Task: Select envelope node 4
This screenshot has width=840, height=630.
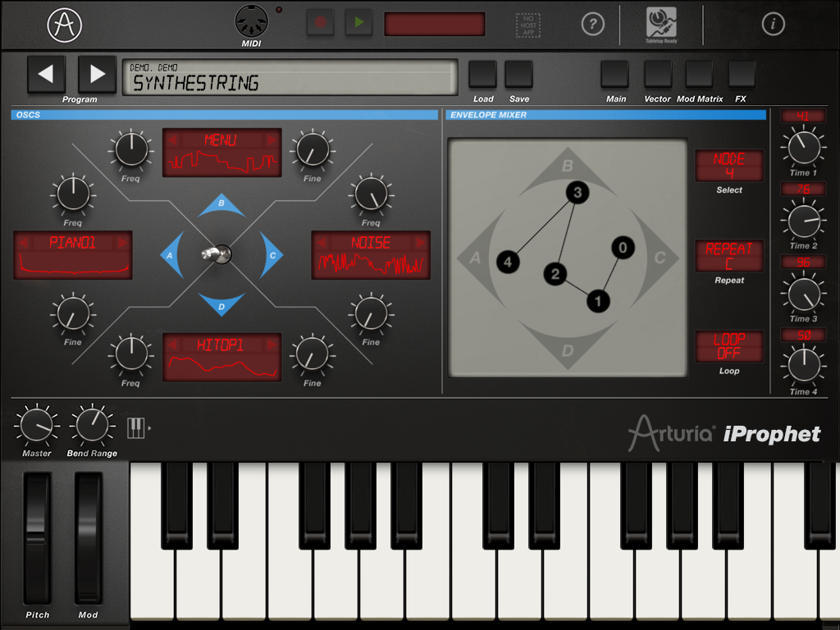Action: click(508, 262)
